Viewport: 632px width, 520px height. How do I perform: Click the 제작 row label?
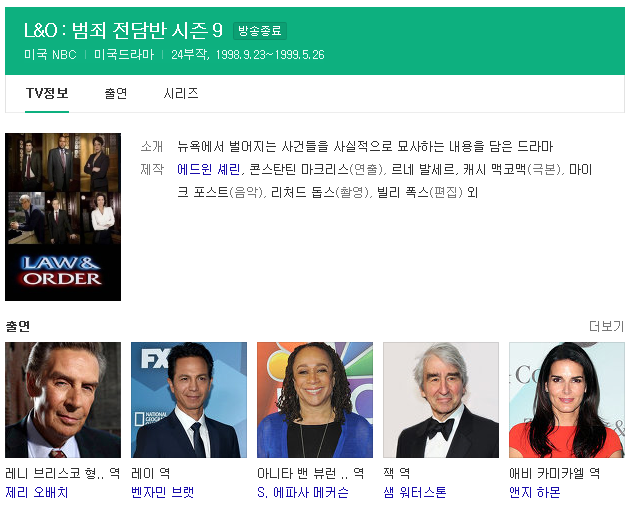(152, 169)
